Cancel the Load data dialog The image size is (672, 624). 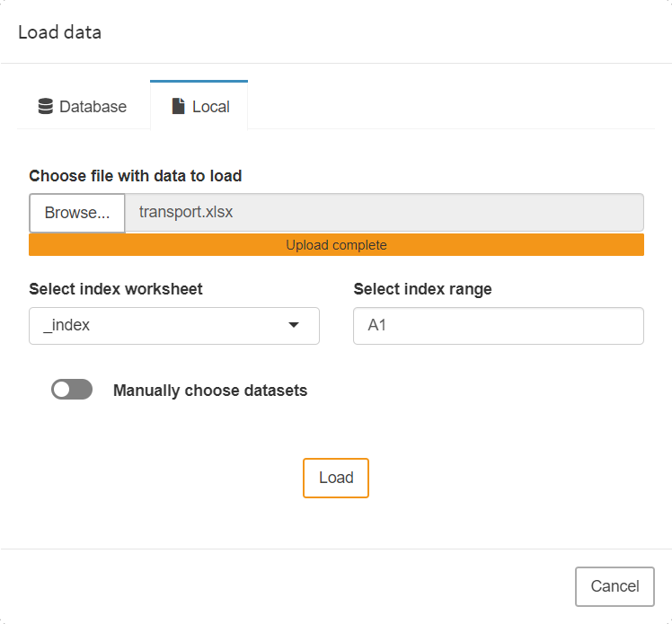(615, 586)
